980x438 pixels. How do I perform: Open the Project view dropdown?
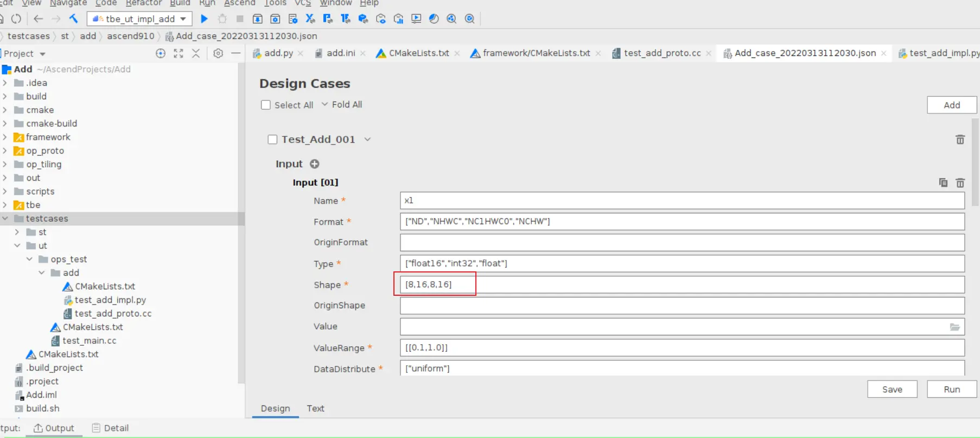point(42,54)
